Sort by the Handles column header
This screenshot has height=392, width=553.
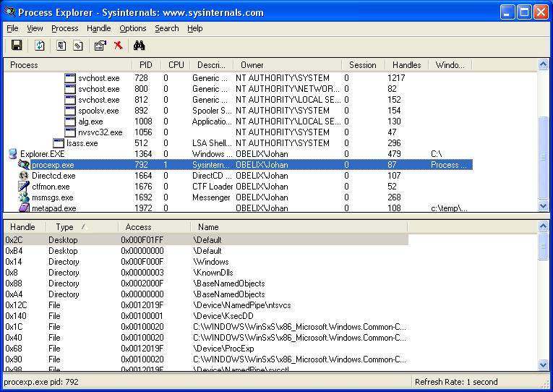[x=407, y=65]
